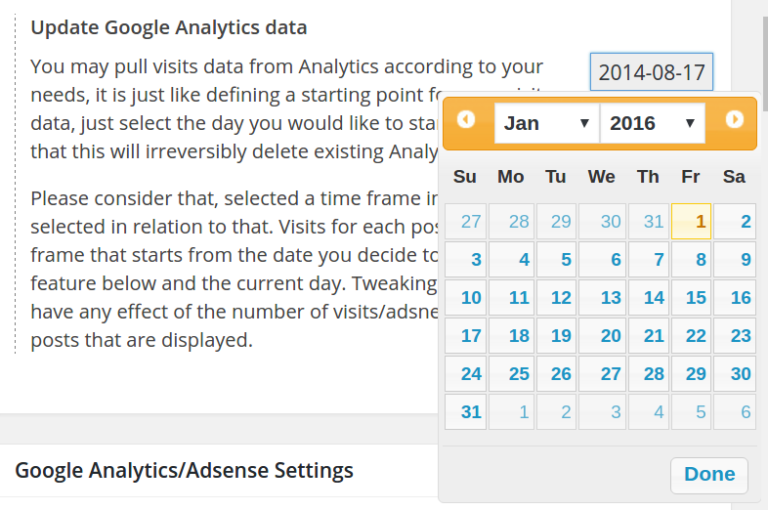
Task: Select greyed December 27 date
Action: (466, 222)
